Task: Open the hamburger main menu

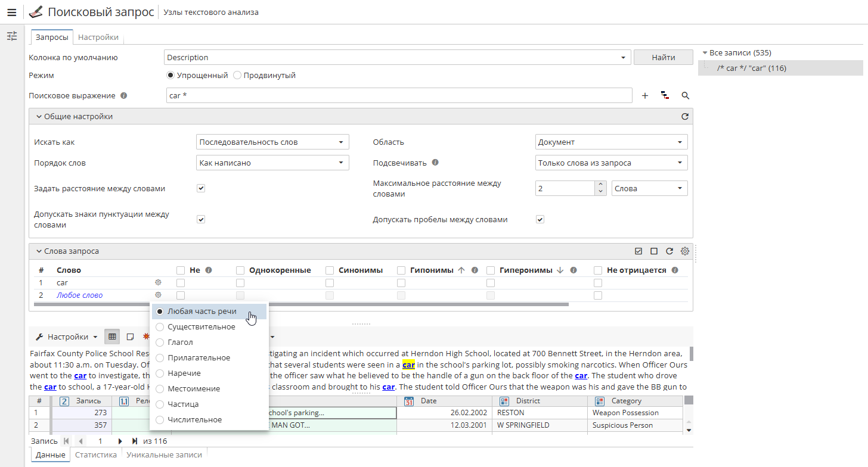Action: [x=11, y=12]
